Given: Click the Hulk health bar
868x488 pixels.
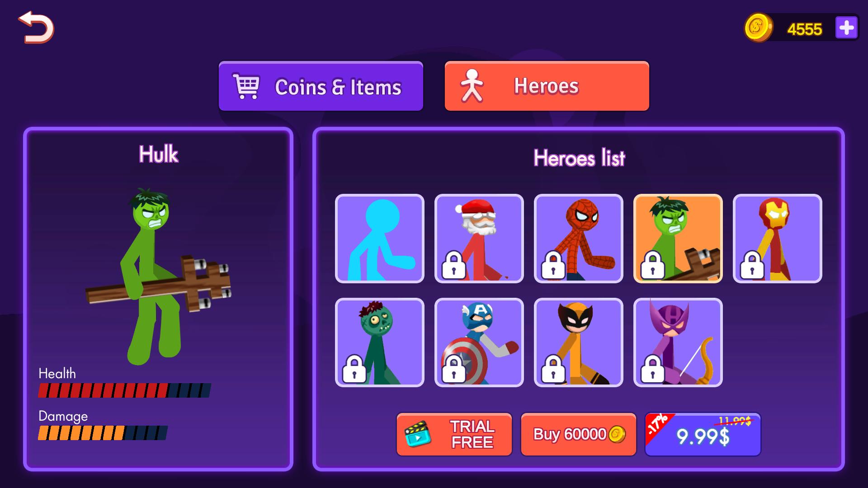Looking at the screenshot, I should pyautogui.click(x=124, y=390).
